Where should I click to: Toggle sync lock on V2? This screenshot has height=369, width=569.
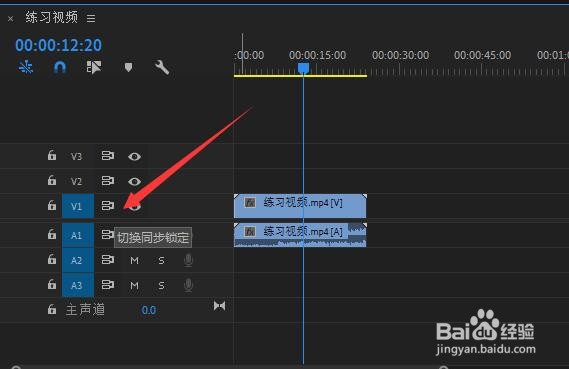pyautogui.click(x=108, y=180)
